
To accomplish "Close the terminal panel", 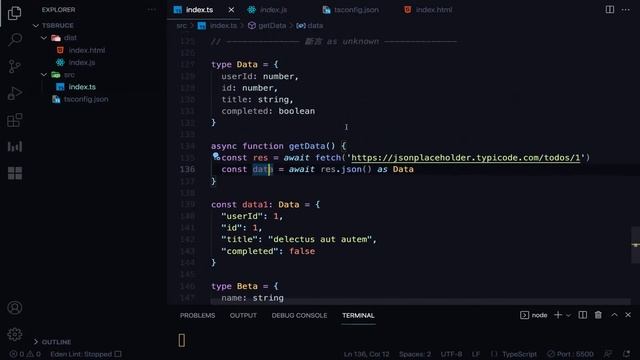I will click(628, 315).
